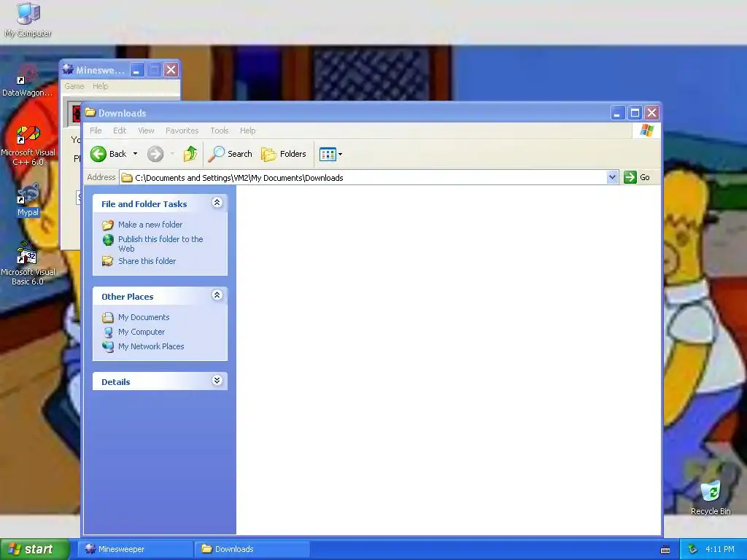Open the Edit menu in Downloads
This screenshot has height=560, width=747.
[x=120, y=131]
